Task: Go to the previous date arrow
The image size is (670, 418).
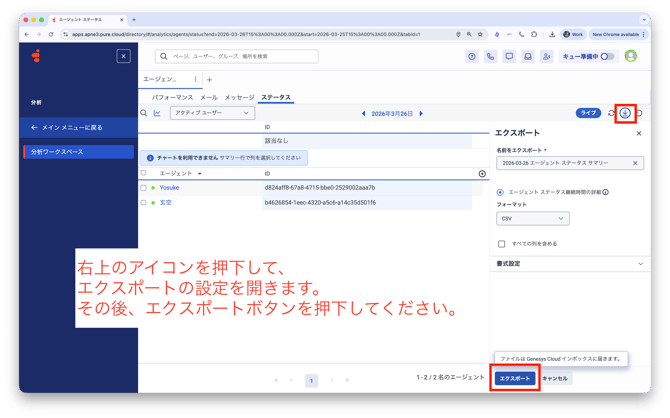Action: [x=364, y=114]
